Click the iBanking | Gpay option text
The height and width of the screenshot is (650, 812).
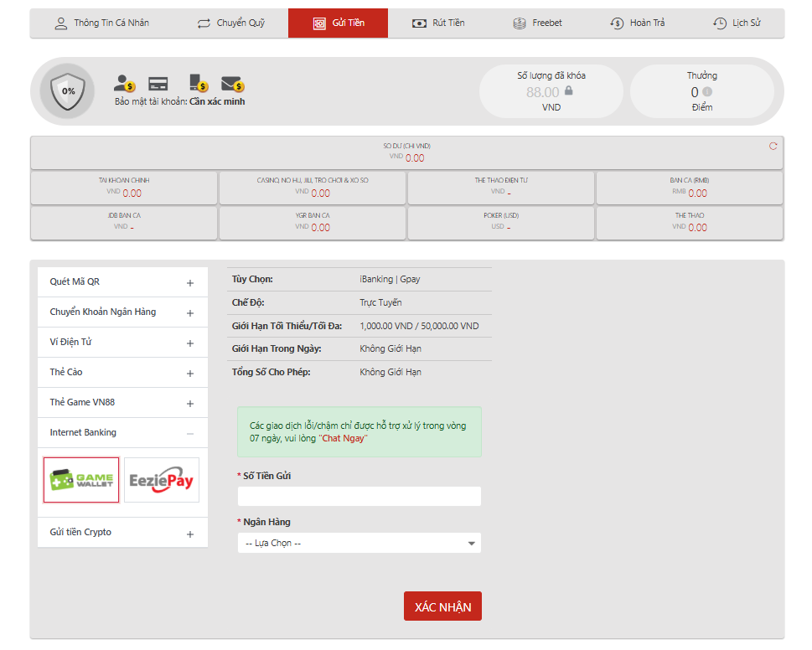[x=390, y=280]
